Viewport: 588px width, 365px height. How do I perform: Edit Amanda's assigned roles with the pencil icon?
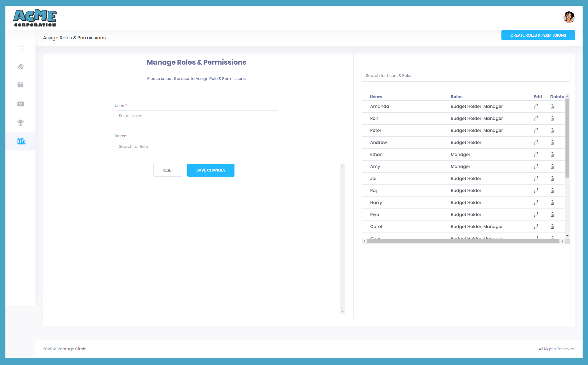(536, 106)
